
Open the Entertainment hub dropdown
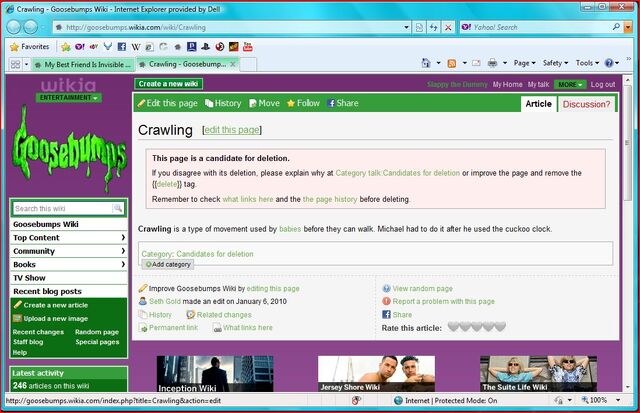point(69,98)
